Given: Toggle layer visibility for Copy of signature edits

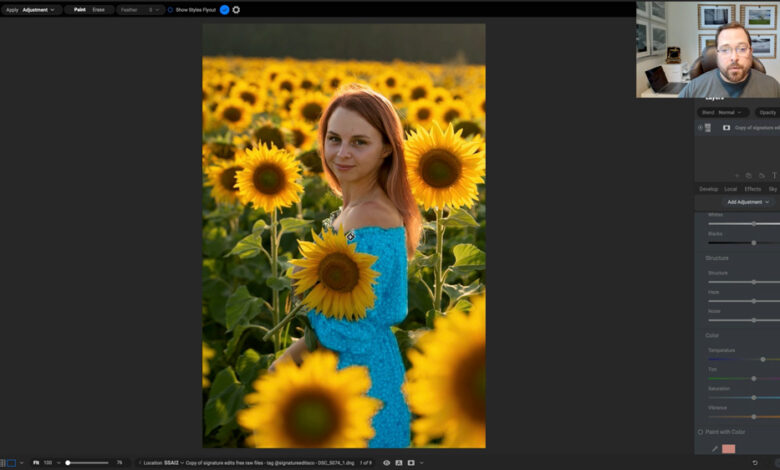Looking at the screenshot, I should (x=700, y=128).
